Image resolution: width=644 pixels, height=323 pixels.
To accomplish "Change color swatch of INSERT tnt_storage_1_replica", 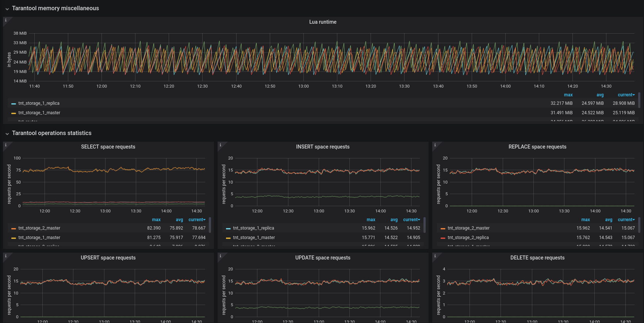I will [x=228, y=228].
